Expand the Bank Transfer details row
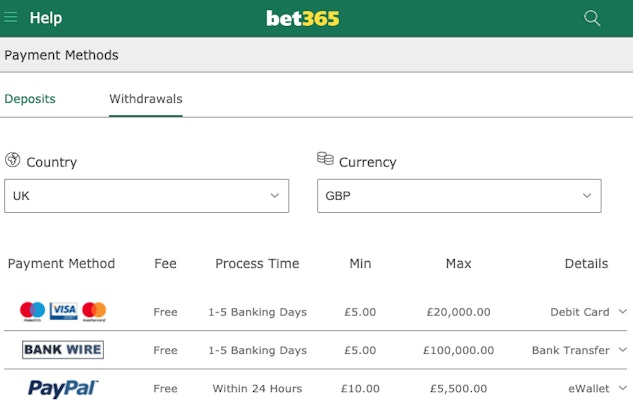 pyautogui.click(x=622, y=350)
